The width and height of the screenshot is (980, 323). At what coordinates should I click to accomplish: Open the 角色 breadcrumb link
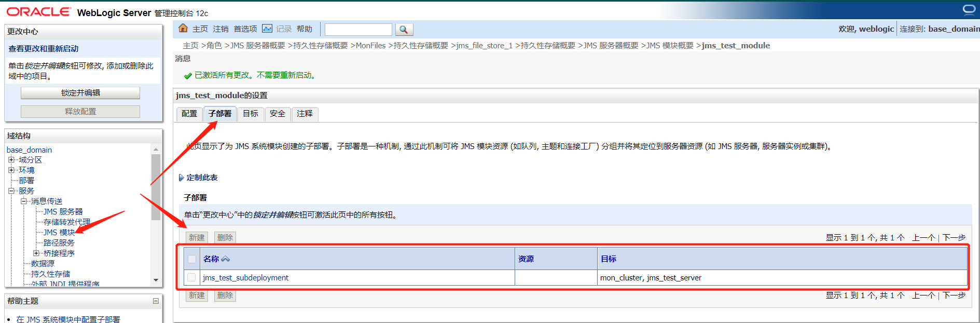214,46
